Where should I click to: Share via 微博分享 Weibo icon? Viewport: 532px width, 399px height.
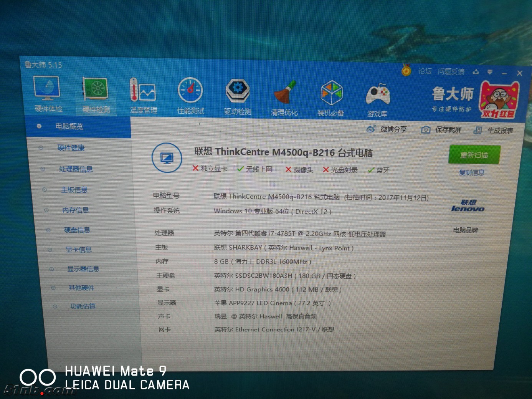pos(387,129)
